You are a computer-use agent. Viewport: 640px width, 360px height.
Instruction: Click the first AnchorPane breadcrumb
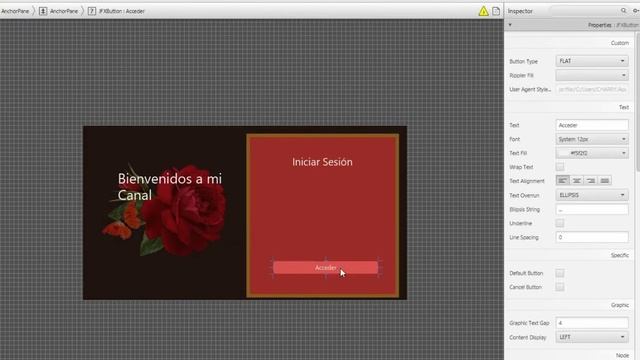pyautogui.click(x=15, y=11)
